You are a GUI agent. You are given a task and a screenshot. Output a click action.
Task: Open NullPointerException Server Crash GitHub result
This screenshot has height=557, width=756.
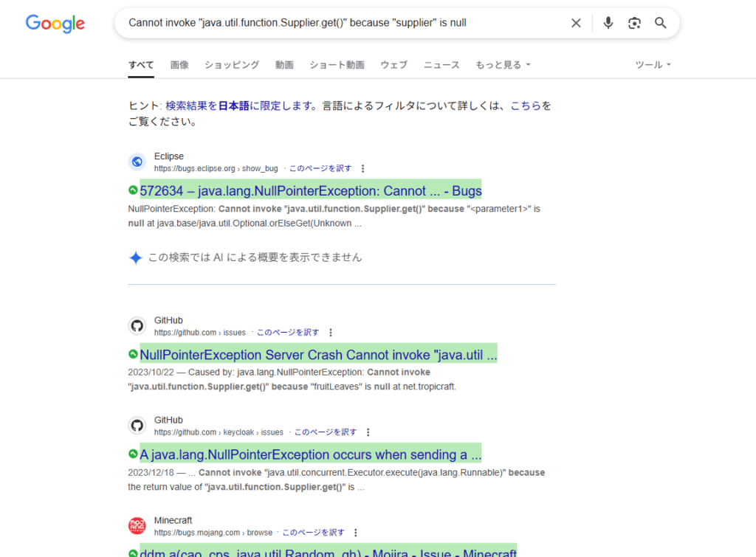coord(317,355)
